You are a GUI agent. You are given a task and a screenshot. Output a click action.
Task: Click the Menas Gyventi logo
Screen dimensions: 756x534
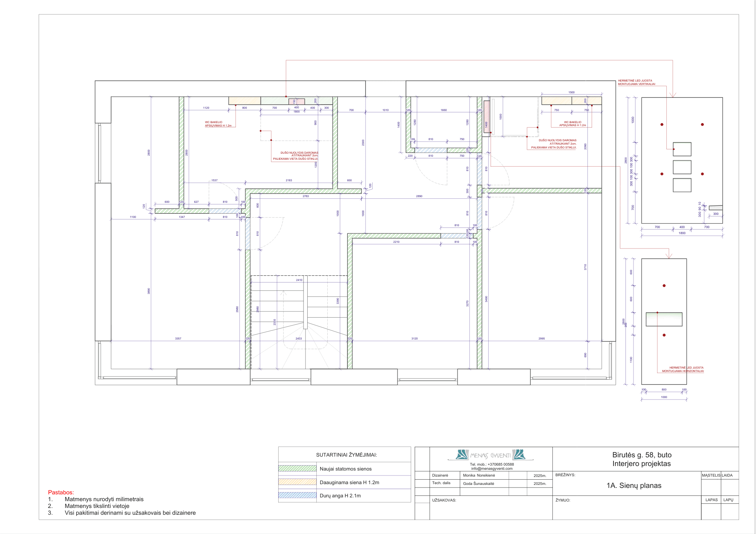(491, 455)
